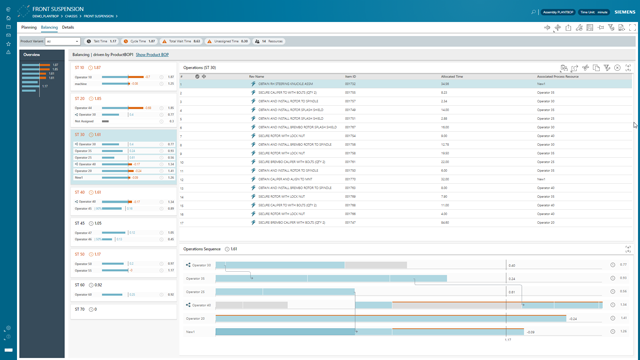640x360 pixels.
Task: Select the ST 20 station card
Action: tap(123, 110)
